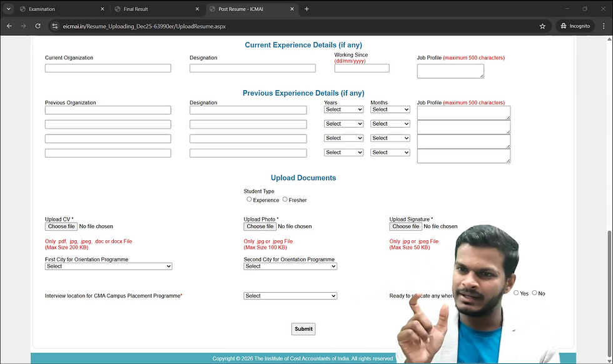Image resolution: width=613 pixels, height=364 pixels.
Task: Click the 'Upload Documents' heading
Action: click(x=303, y=178)
